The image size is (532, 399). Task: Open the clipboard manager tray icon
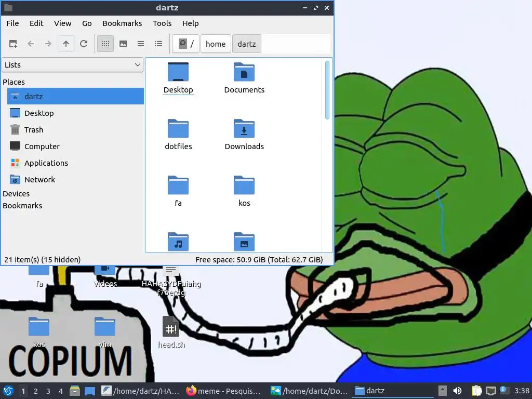[x=477, y=391]
